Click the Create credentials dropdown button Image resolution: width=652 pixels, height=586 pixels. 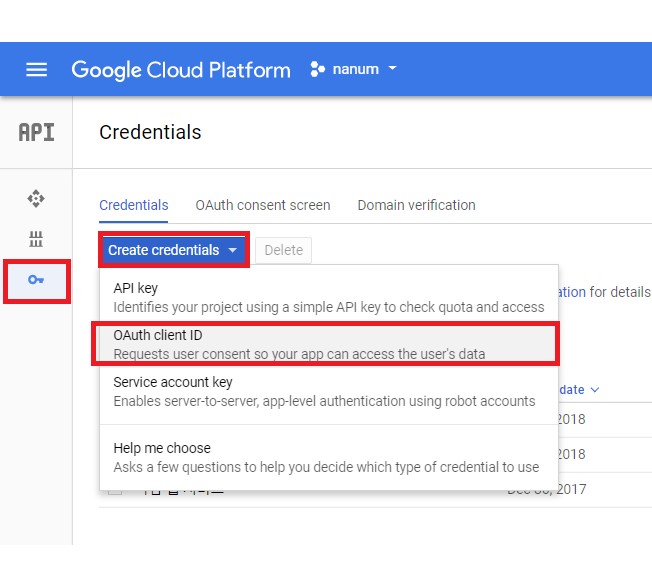click(x=174, y=250)
